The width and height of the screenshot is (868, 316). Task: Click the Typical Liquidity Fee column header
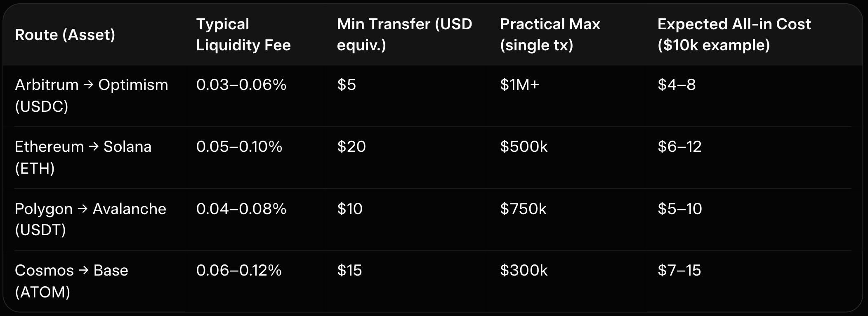(x=243, y=35)
